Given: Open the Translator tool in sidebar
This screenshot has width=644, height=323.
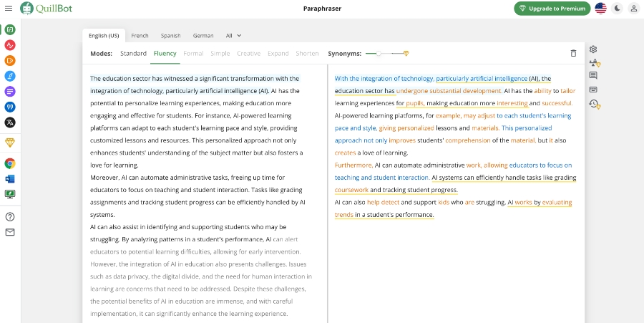Looking at the screenshot, I should click(x=10, y=122).
